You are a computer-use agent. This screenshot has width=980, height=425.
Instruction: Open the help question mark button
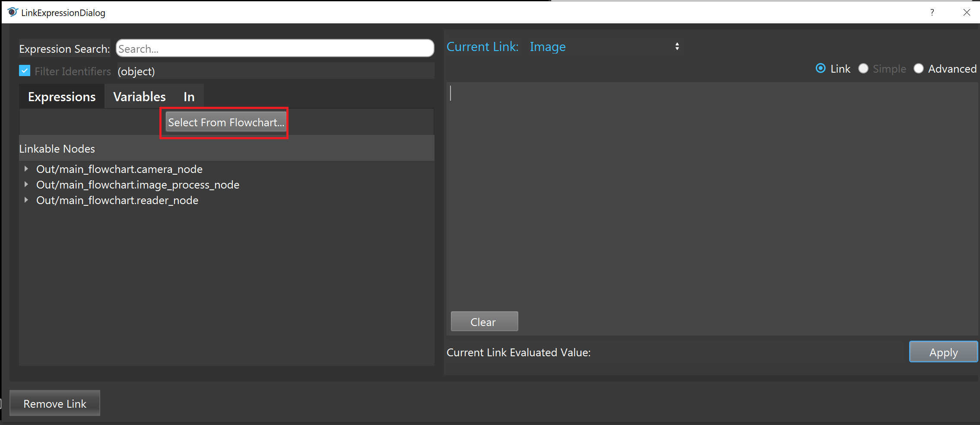[x=932, y=13]
